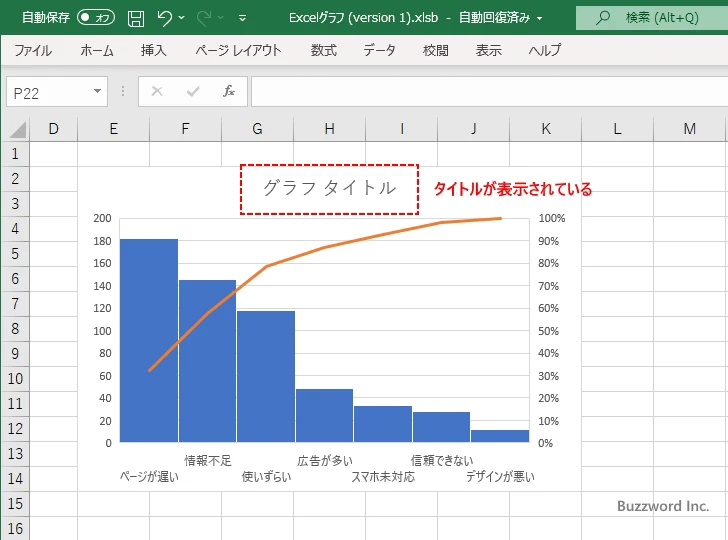728x540 pixels.
Task: Click the Name Box showing P22
Action: click(48, 92)
